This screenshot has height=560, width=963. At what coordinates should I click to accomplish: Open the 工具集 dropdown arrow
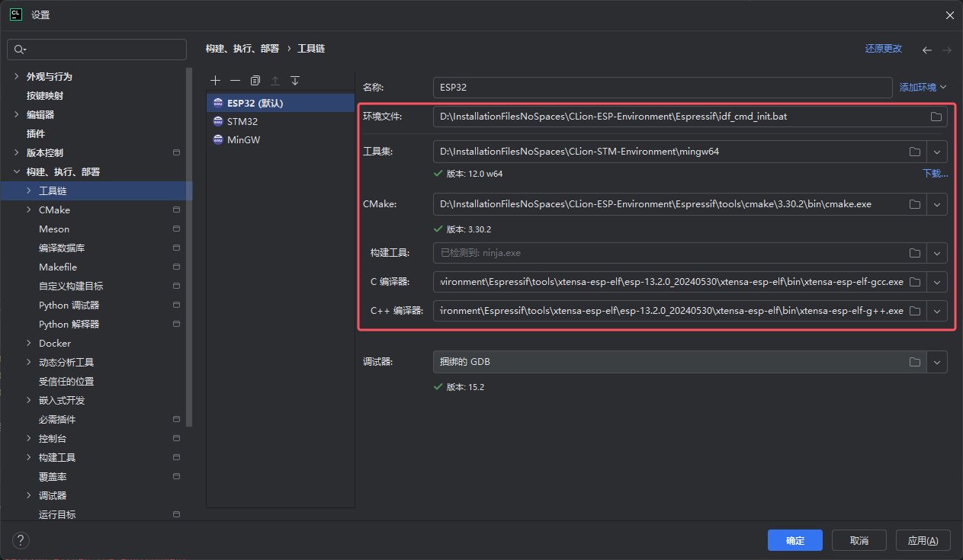(x=937, y=152)
